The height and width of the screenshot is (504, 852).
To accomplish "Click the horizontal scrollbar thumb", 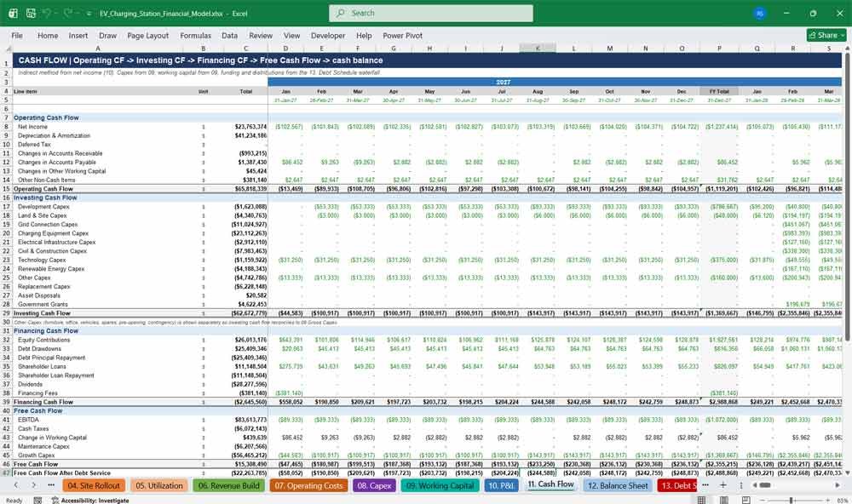I will [x=764, y=485].
